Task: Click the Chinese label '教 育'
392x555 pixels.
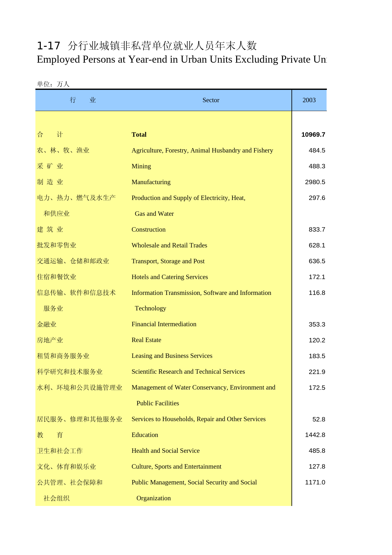Action: pos(50,435)
